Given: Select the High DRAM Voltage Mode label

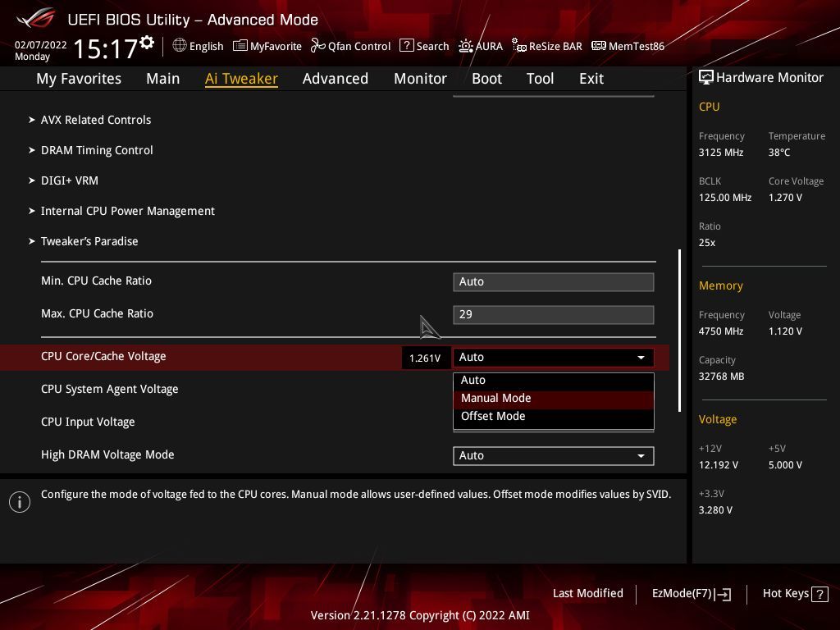Looking at the screenshot, I should [x=107, y=454].
